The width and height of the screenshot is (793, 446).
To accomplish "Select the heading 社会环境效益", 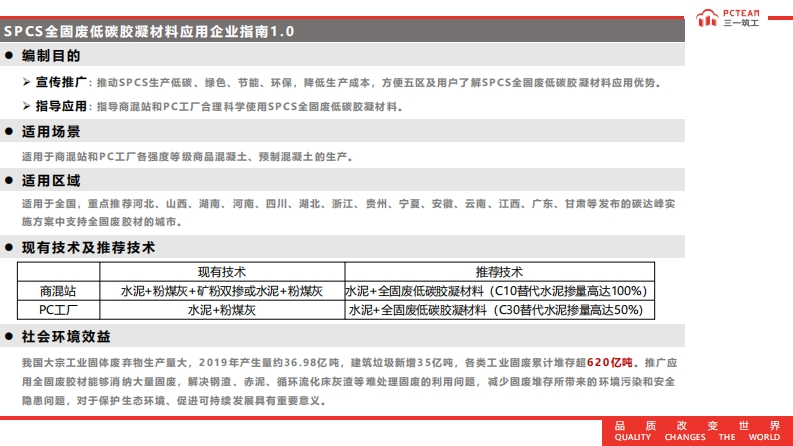I will tap(66, 337).
